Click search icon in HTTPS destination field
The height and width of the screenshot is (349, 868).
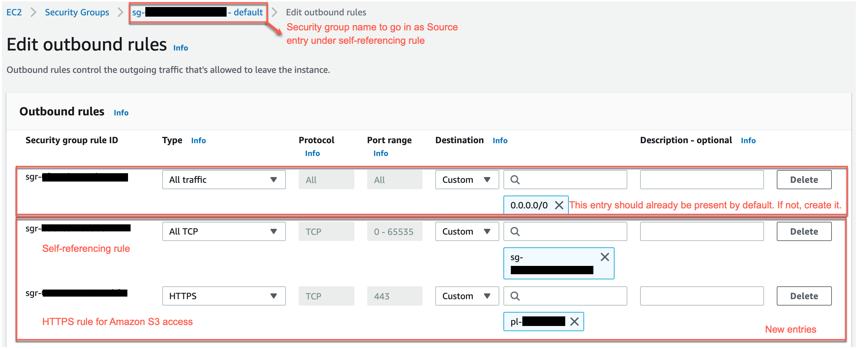[x=515, y=296]
